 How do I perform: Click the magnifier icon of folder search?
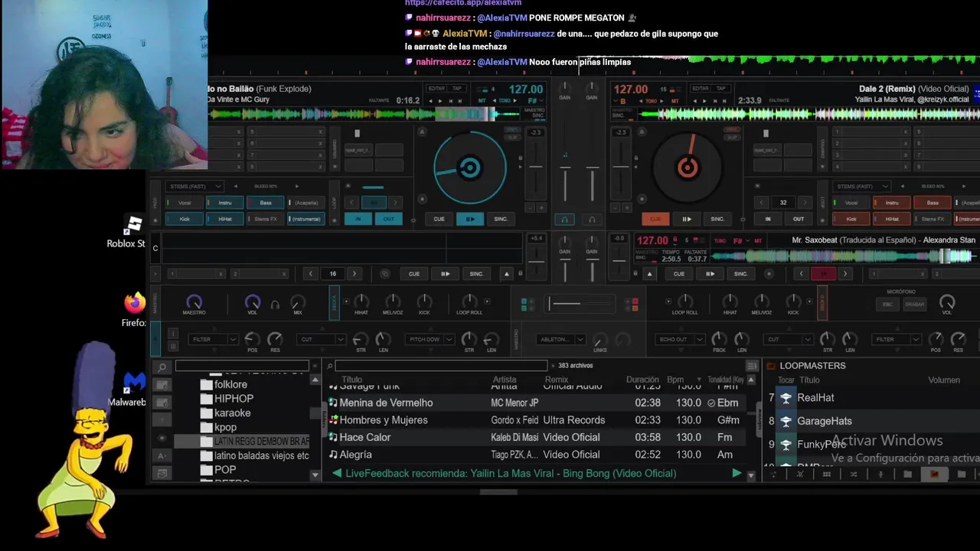pyautogui.click(x=162, y=367)
